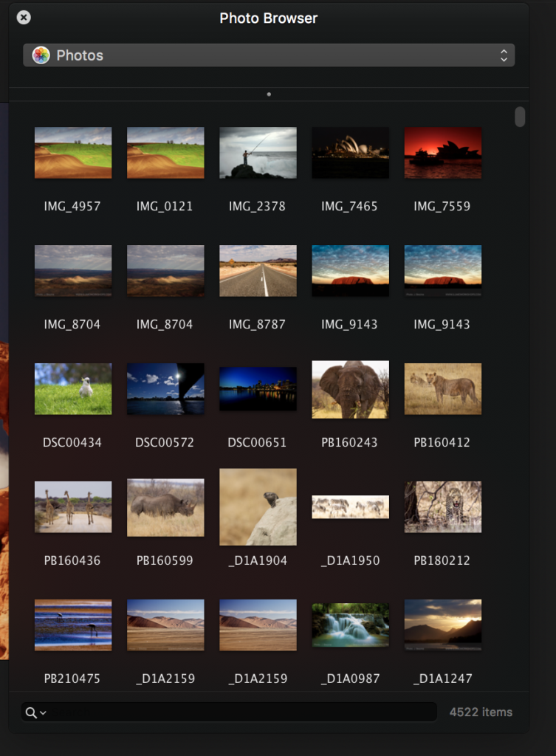
Task: Select the PB160243 elephant photo
Action: click(350, 389)
